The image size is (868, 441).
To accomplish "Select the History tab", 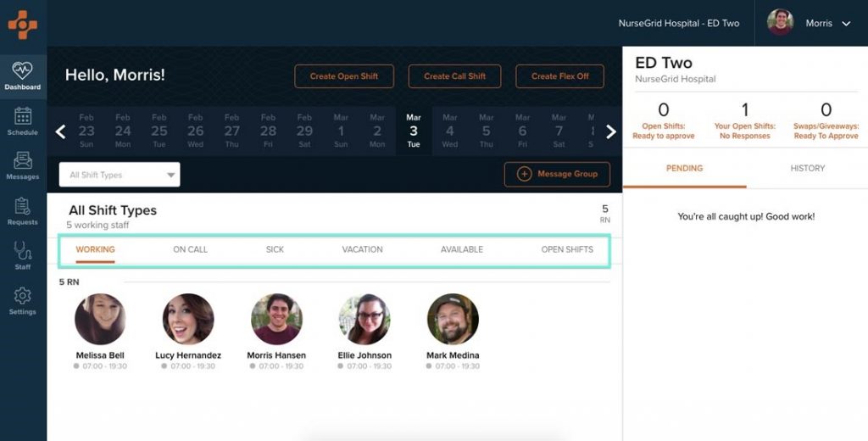I will [807, 169].
